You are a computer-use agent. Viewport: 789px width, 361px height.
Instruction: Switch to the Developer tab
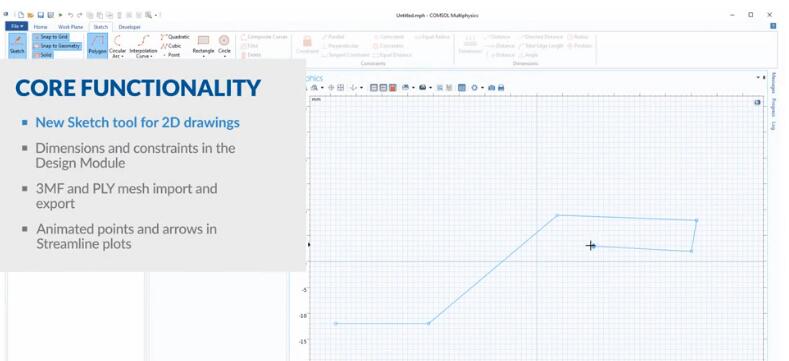(129, 27)
